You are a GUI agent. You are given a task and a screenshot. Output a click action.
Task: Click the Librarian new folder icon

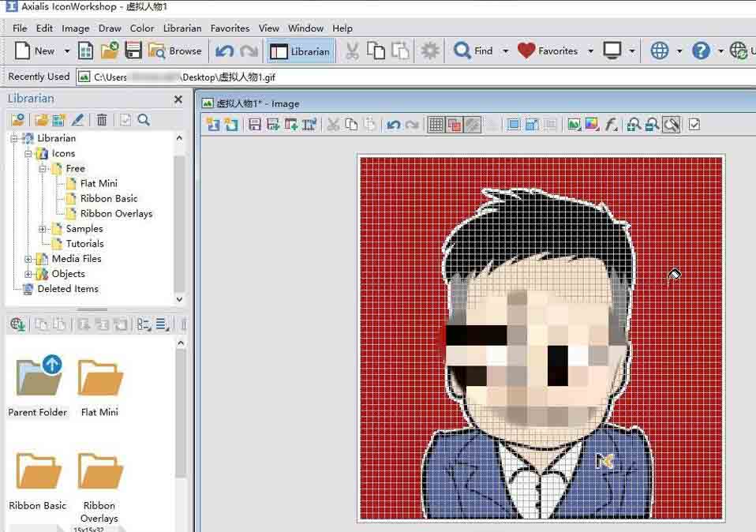click(42, 120)
